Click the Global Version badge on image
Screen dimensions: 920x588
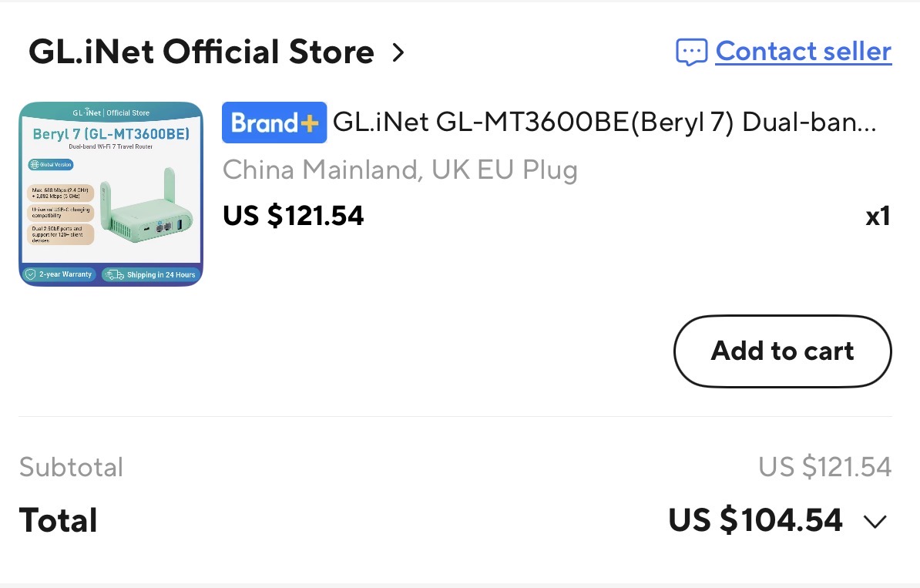51,164
